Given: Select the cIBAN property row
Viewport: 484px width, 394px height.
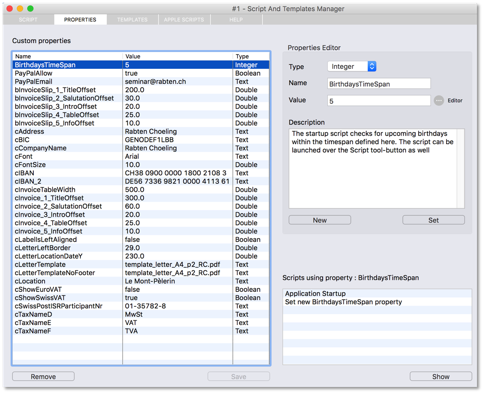Looking at the screenshot, I should click(x=141, y=173).
